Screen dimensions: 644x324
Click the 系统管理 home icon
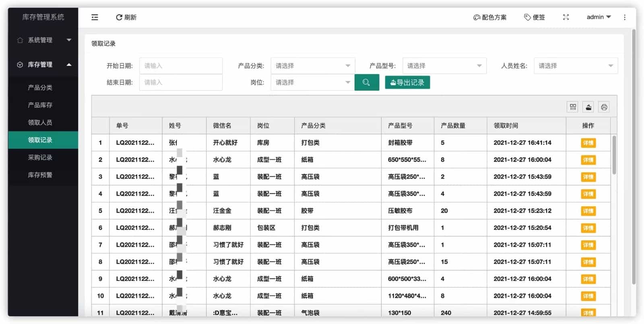tap(20, 40)
